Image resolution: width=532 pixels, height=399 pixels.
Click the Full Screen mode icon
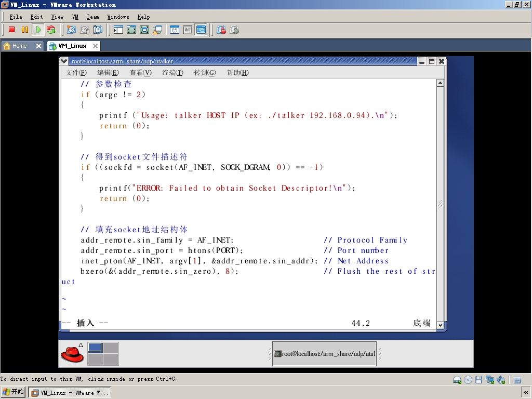tap(144, 30)
